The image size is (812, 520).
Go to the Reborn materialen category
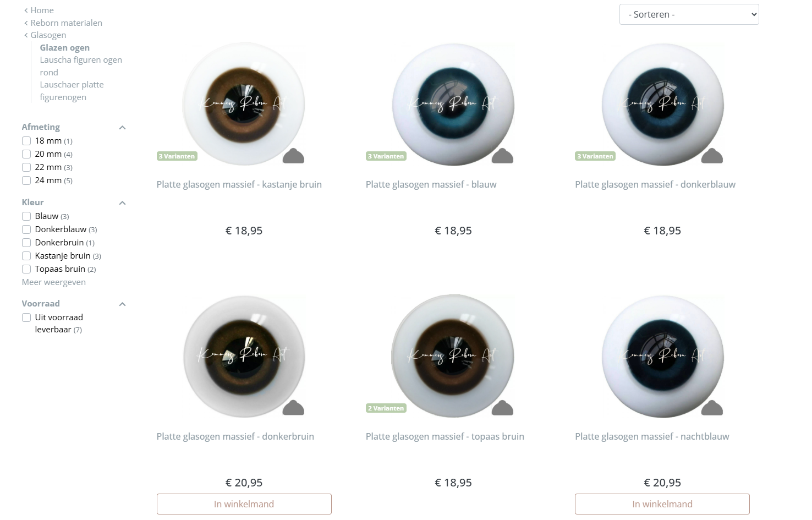pos(66,23)
